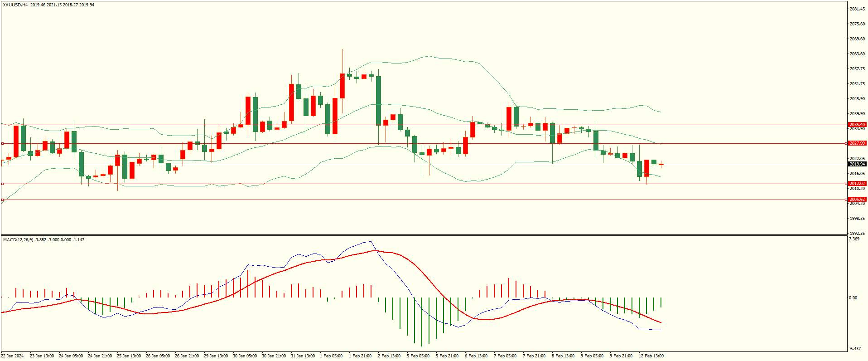Select the 2012.02 support line price tag

tap(857, 184)
